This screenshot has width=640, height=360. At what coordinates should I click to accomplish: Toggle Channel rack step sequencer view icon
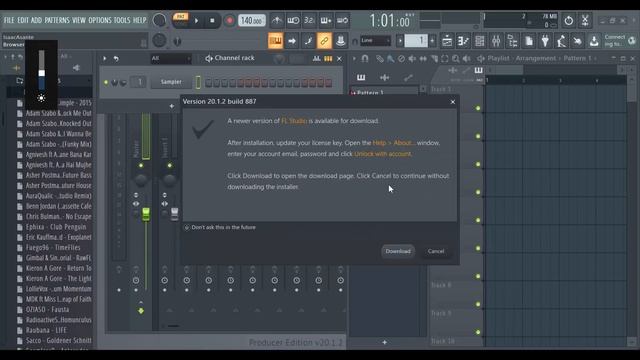(328, 59)
